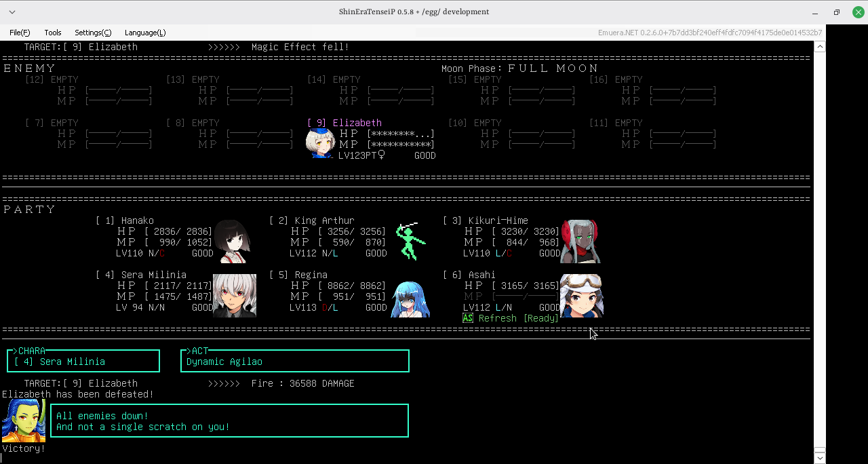Click Elizabeth's LV123PT level text
This screenshot has width=868, height=464.
(361, 155)
